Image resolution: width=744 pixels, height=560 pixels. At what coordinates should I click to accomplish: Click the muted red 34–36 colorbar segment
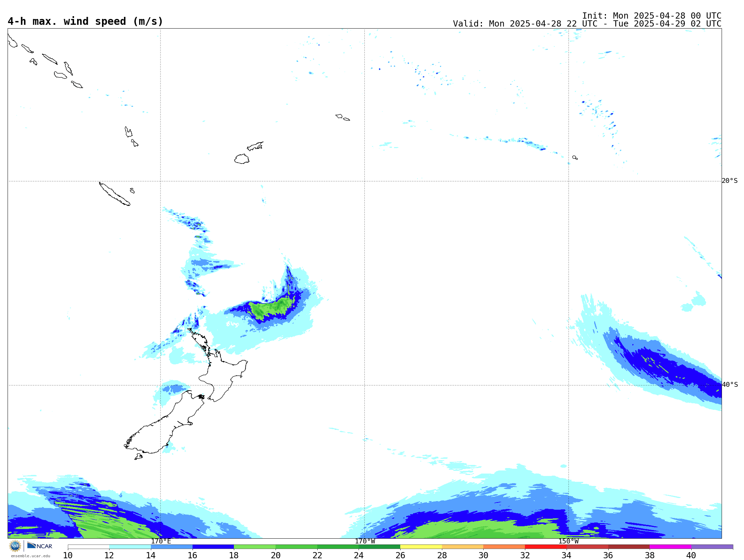587,547
